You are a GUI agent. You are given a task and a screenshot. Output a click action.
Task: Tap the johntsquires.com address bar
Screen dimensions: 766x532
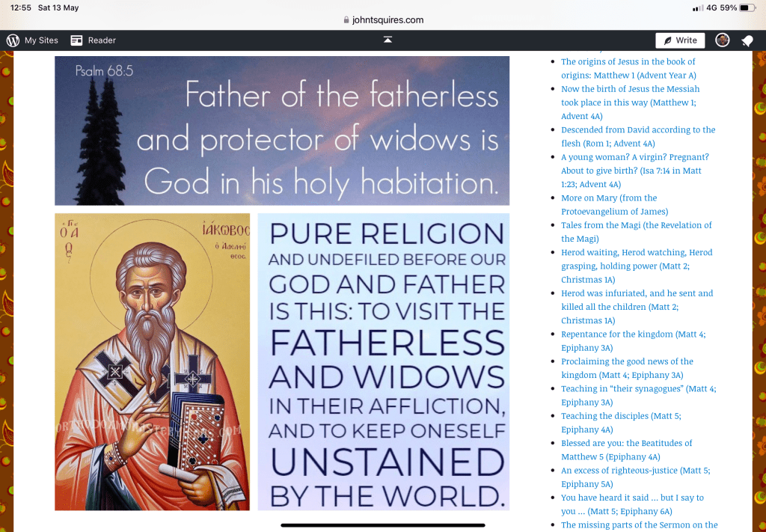tap(387, 20)
